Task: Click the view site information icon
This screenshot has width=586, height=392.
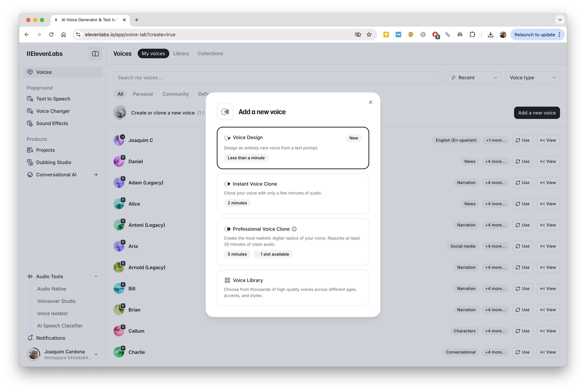Action: click(78, 35)
